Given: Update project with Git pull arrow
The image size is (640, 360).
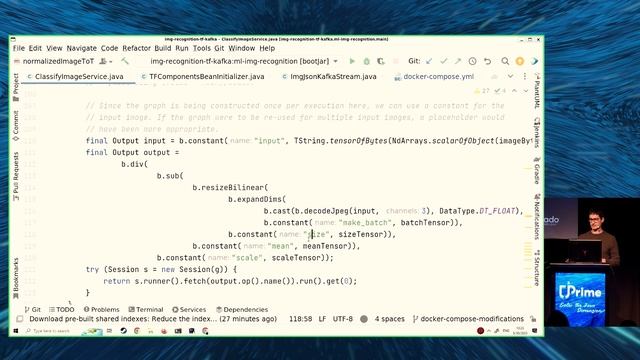Looking at the screenshot, I should tap(429, 61).
